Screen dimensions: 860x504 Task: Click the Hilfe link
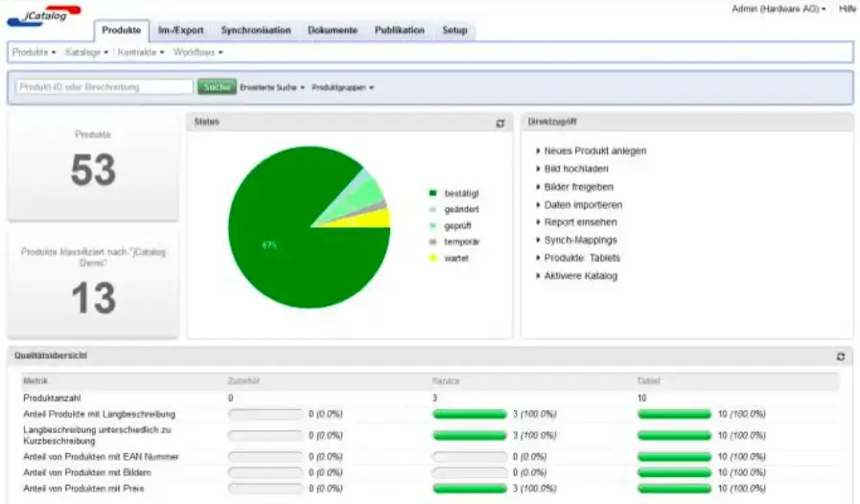point(848,9)
